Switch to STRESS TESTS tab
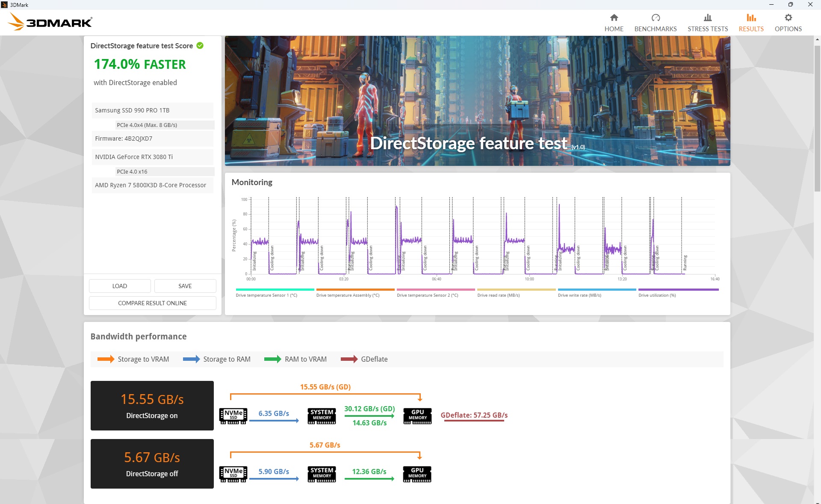This screenshot has height=504, width=821. pyautogui.click(x=707, y=23)
